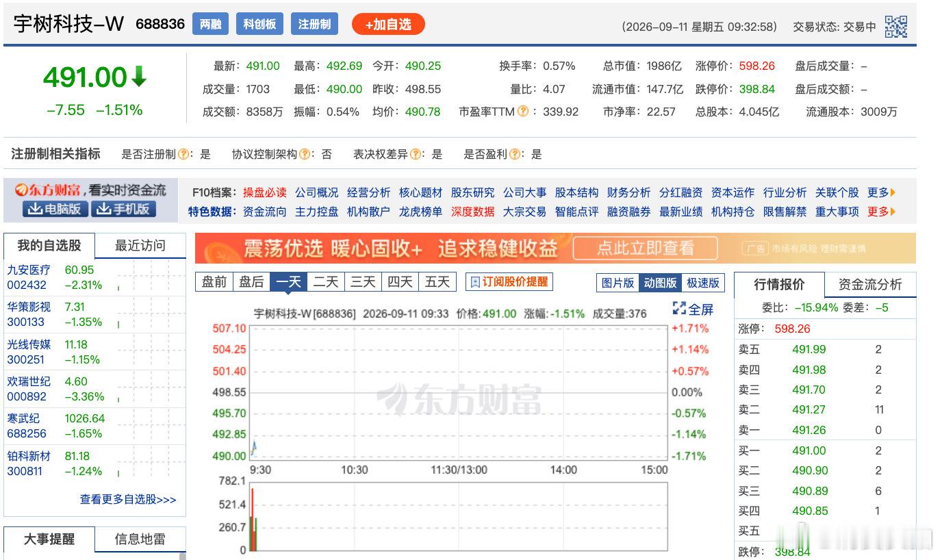Click the intraday price chart area

pyautogui.click(x=458, y=392)
